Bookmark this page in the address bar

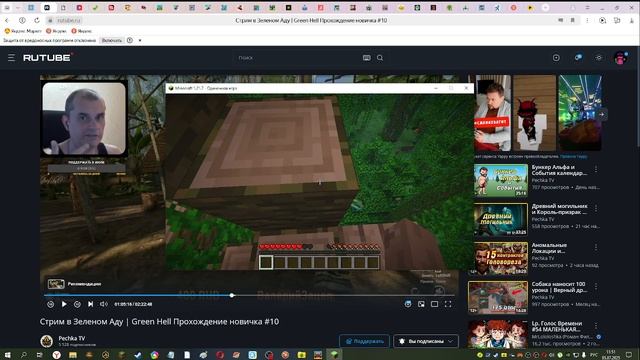coord(573,20)
